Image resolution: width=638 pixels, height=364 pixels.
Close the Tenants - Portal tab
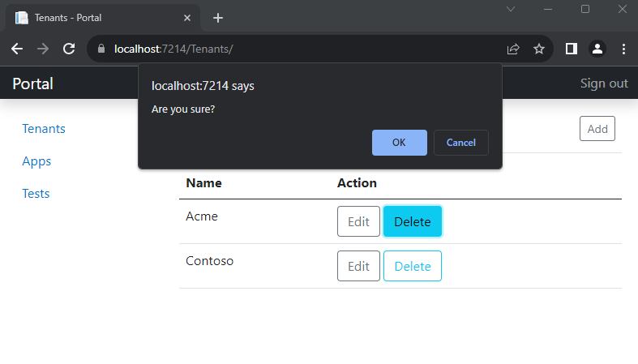pyautogui.click(x=188, y=18)
